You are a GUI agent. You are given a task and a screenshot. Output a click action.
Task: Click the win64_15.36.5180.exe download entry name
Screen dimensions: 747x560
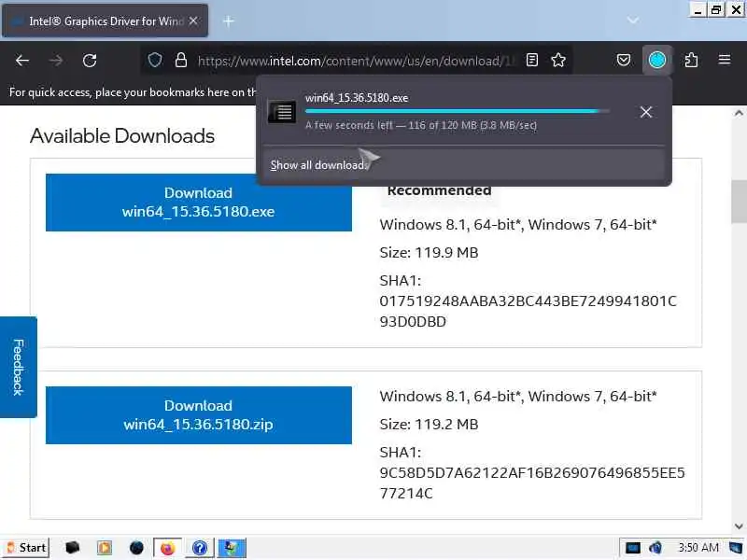click(357, 98)
